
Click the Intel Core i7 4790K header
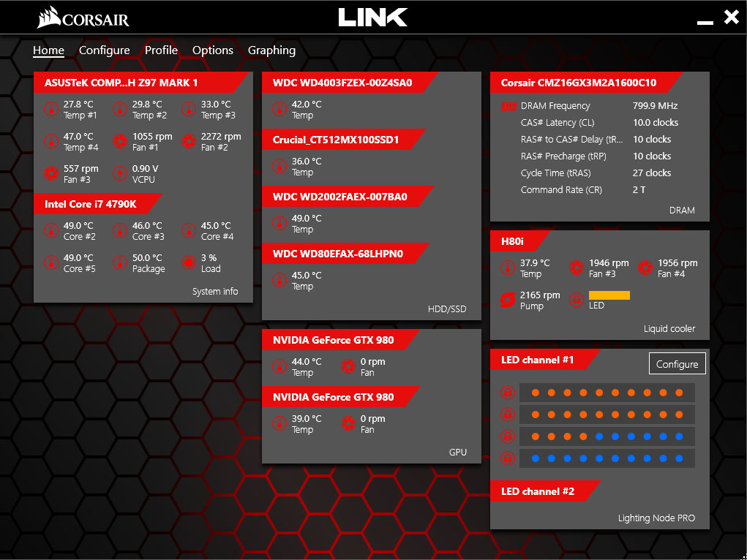coord(91,204)
